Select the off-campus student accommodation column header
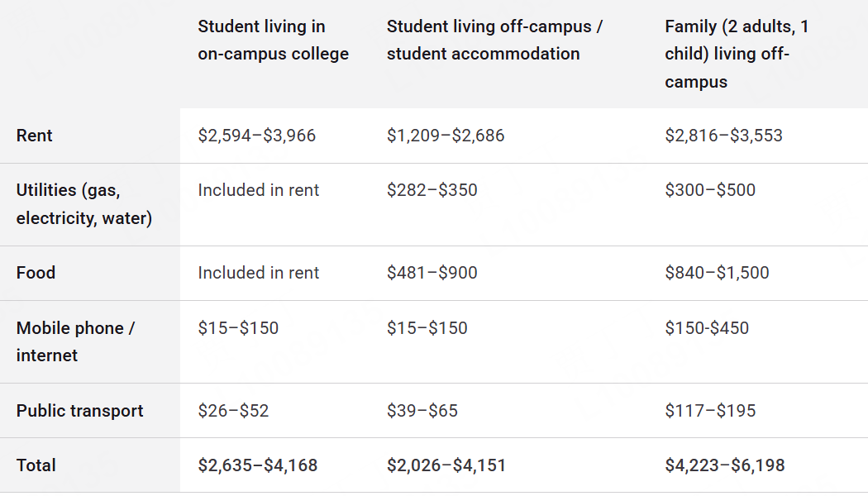 [494, 41]
